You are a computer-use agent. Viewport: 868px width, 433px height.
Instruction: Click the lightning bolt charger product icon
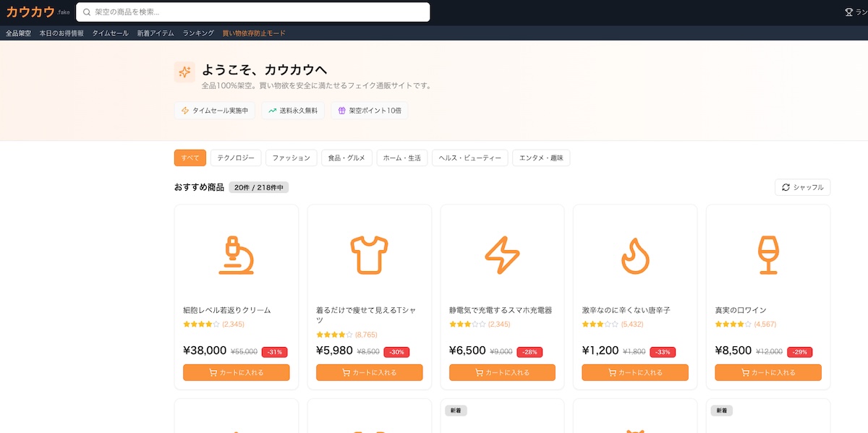pyautogui.click(x=502, y=255)
